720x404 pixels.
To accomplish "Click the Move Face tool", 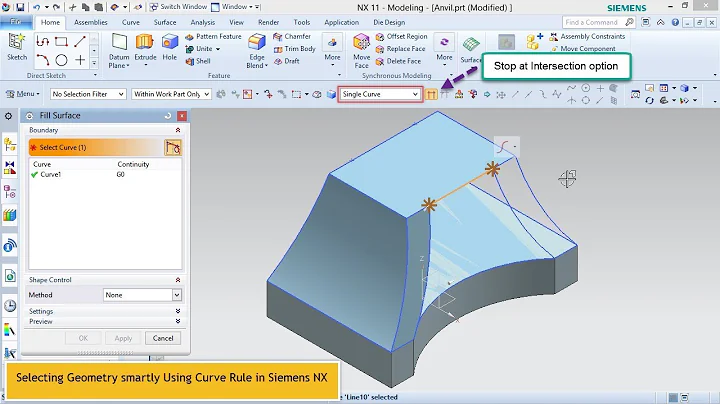I will (x=361, y=50).
